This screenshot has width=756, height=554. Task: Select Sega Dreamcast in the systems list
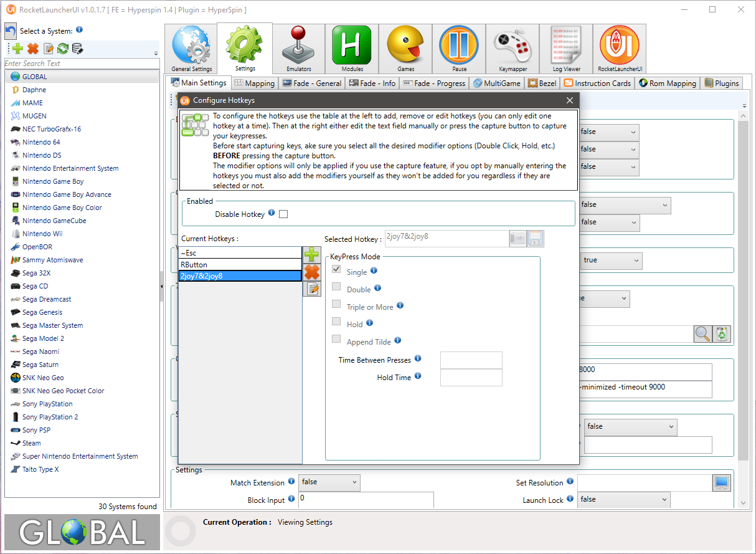[82, 299]
